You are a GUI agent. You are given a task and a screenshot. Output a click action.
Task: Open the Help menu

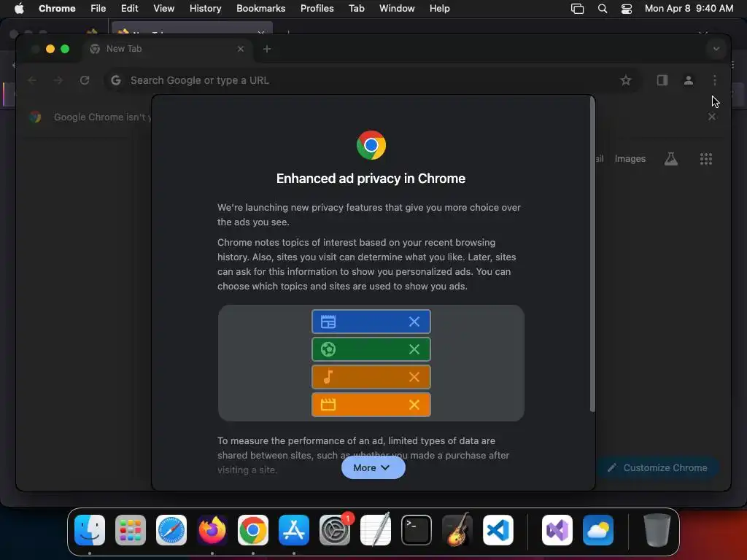click(x=439, y=8)
